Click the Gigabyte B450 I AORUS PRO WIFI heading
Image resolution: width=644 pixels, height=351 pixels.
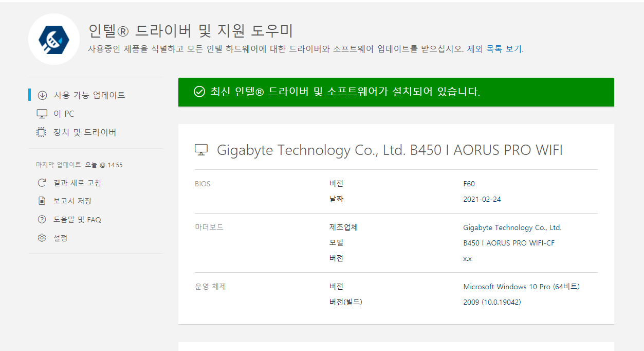click(x=390, y=150)
